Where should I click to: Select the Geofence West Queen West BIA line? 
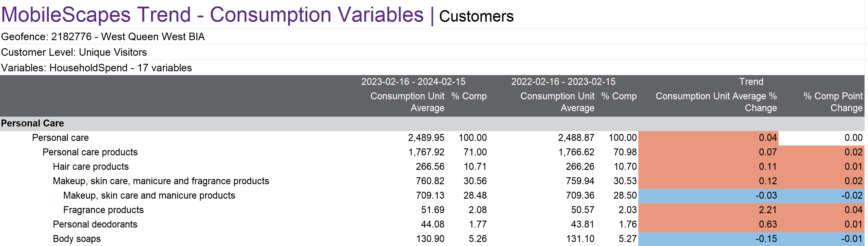pyautogui.click(x=103, y=36)
